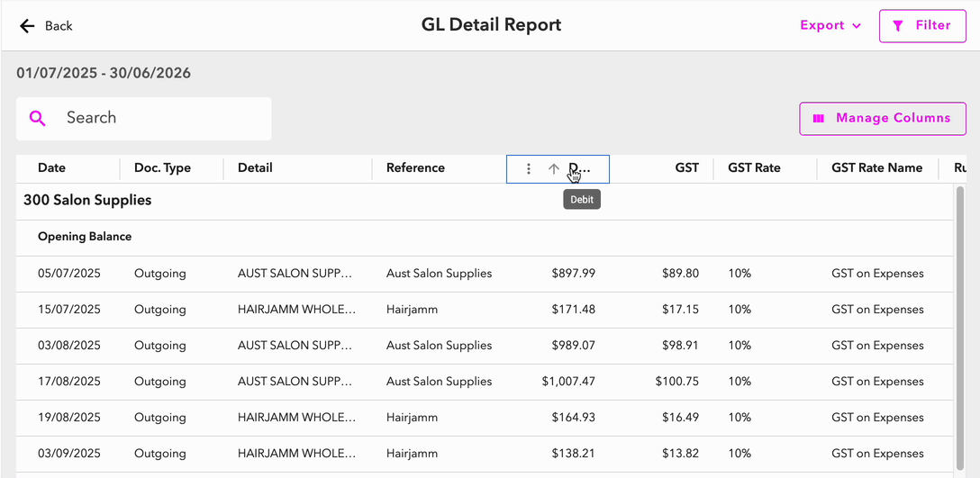Viewport: 980px width, 478px height.
Task: Sort by the GST Rate Name column header
Action: point(877,168)
